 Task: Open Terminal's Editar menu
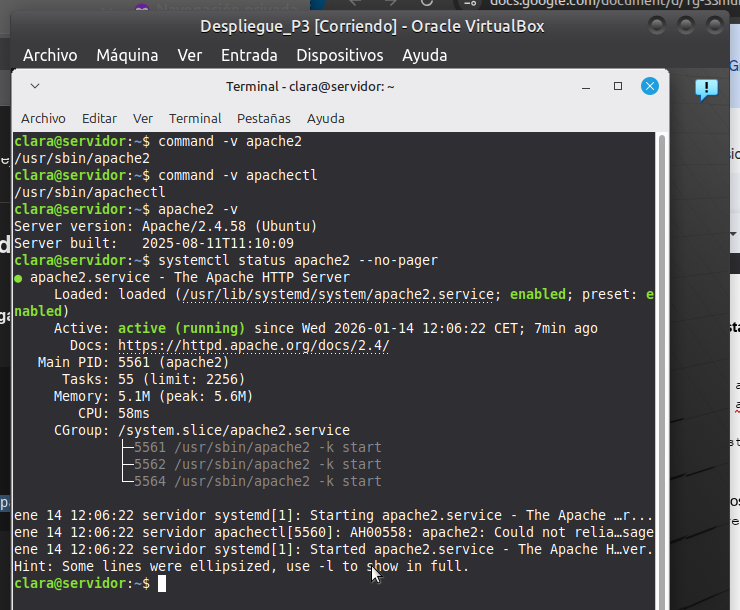click(99, 118)
